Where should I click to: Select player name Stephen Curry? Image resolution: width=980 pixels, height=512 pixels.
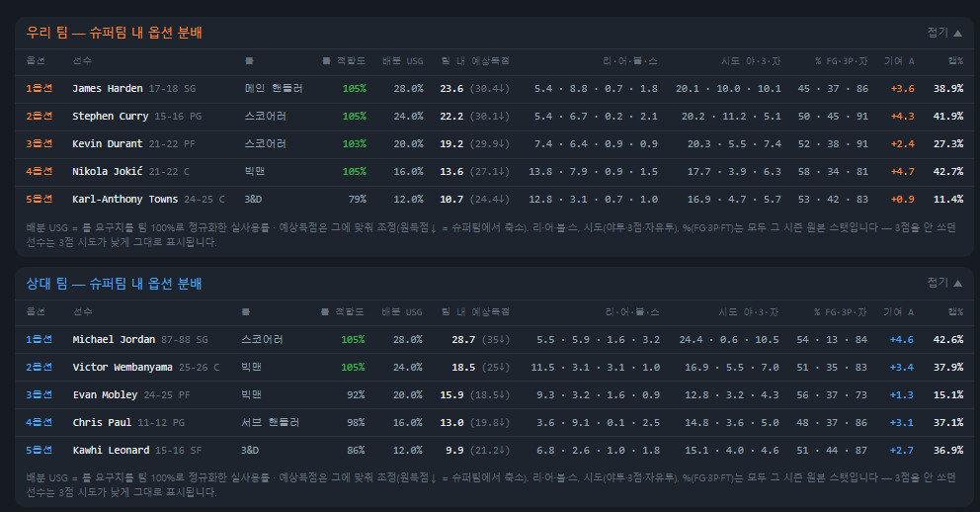click(111, 117)
